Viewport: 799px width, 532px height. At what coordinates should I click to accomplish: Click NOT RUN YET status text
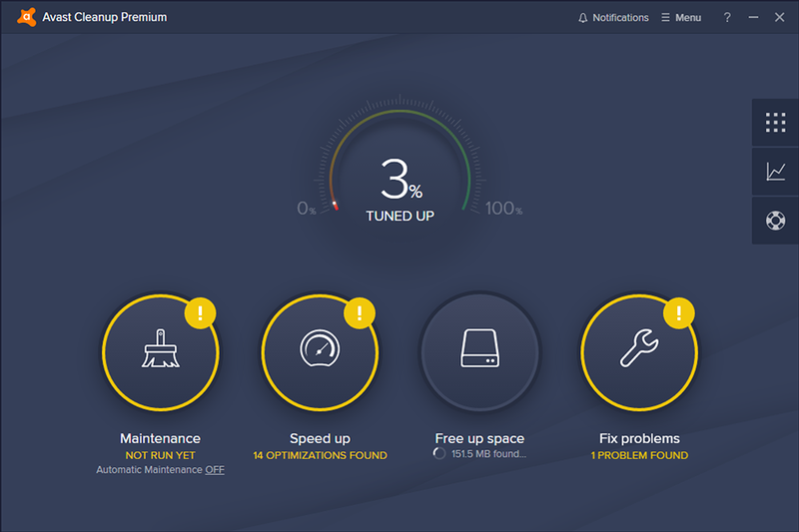tap(160, 455)
